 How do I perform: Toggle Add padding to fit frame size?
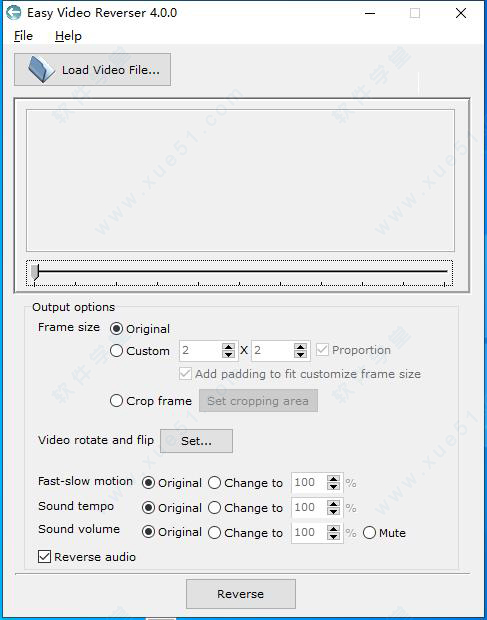[185, 374]
